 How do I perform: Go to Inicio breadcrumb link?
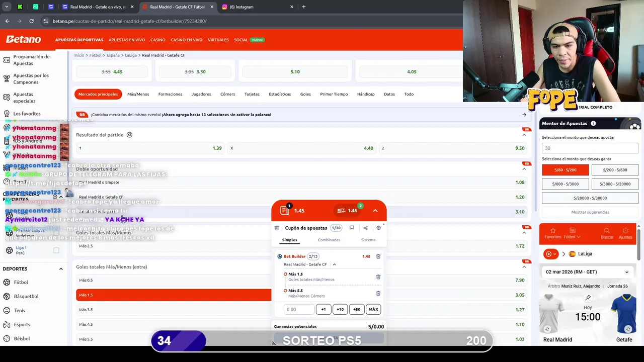(x=79, y=55)
